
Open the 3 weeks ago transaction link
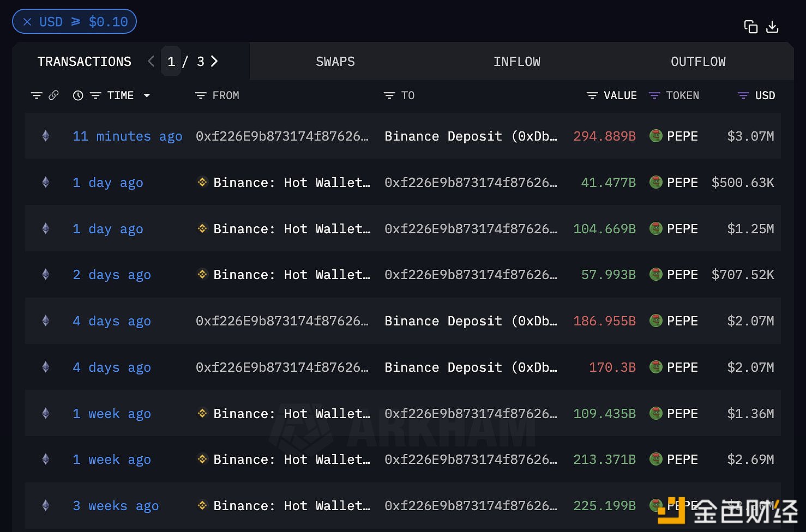pyautogui.click(x=116, y=506)
